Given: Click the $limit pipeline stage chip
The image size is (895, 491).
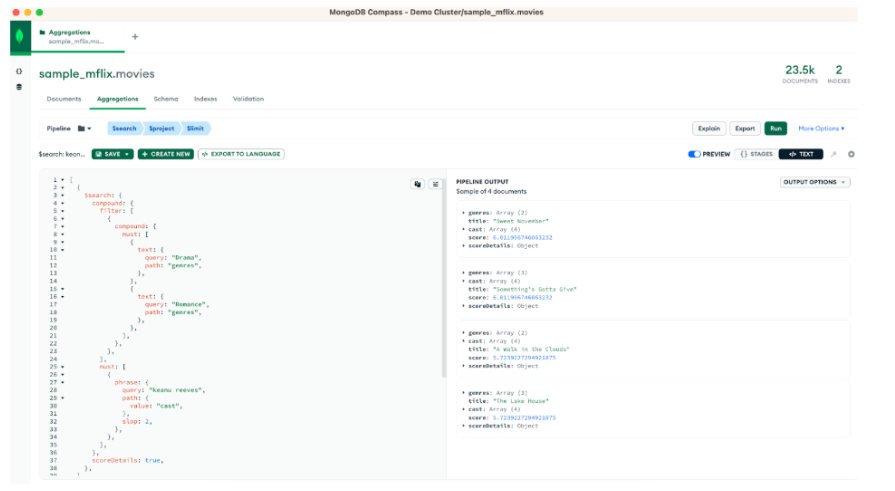Looking at the screenshot, I should (x=195, y=128).
